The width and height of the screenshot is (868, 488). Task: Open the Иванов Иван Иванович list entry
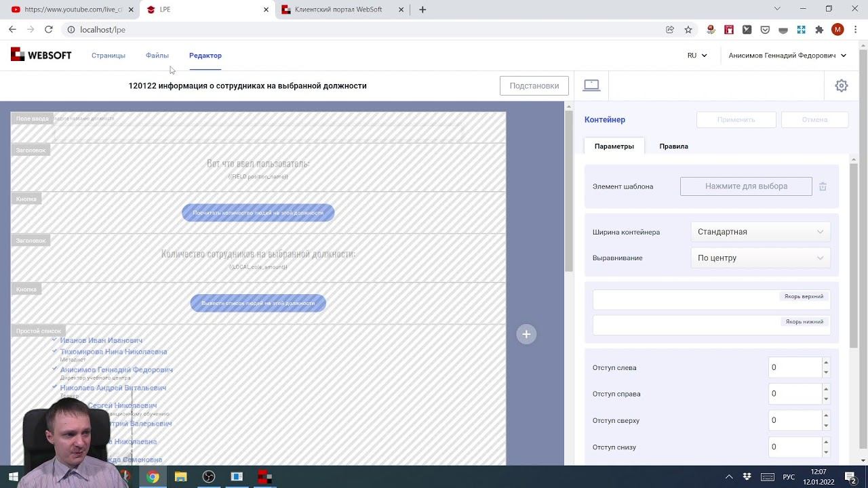tap(101, 340)
